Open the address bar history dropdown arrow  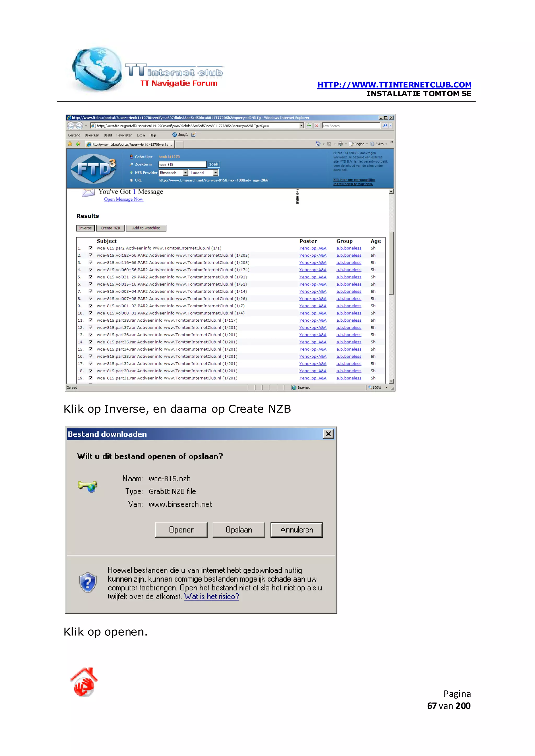301,126
